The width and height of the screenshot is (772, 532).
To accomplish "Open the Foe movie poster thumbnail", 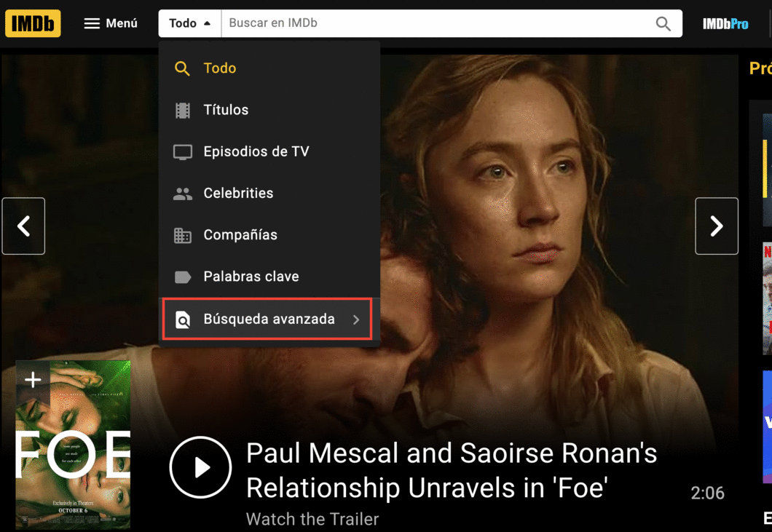I will tap(73, 445).
